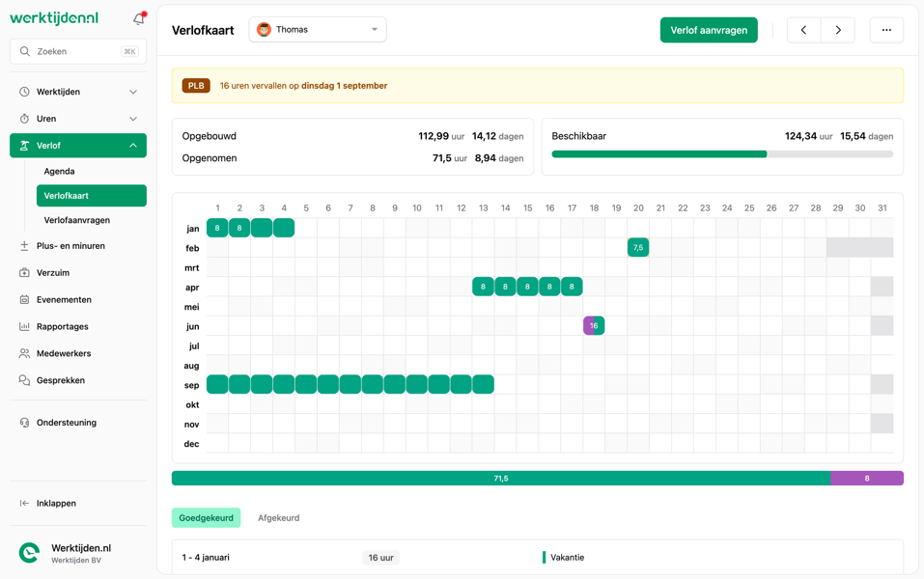Collapse the Verlof section

(x=77, y=145)
